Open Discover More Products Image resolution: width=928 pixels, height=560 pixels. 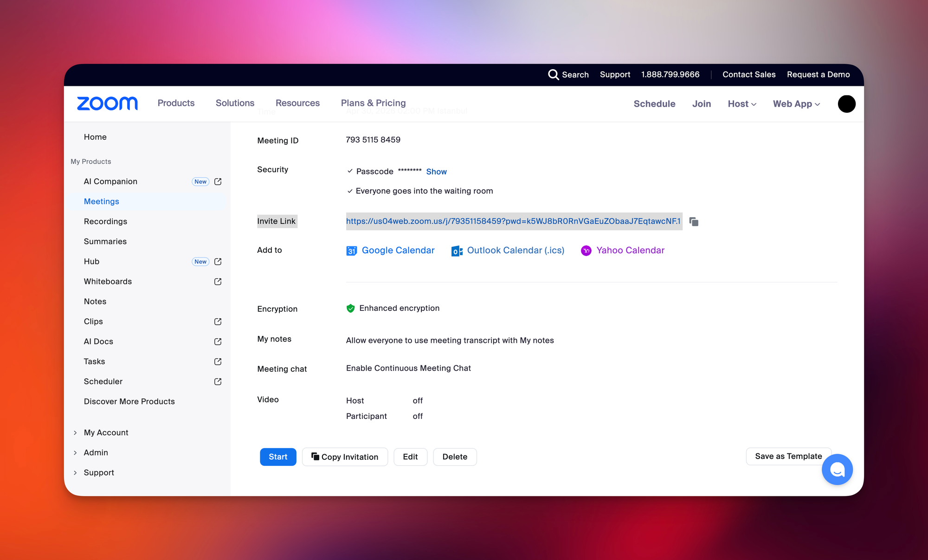pos(129,401)
